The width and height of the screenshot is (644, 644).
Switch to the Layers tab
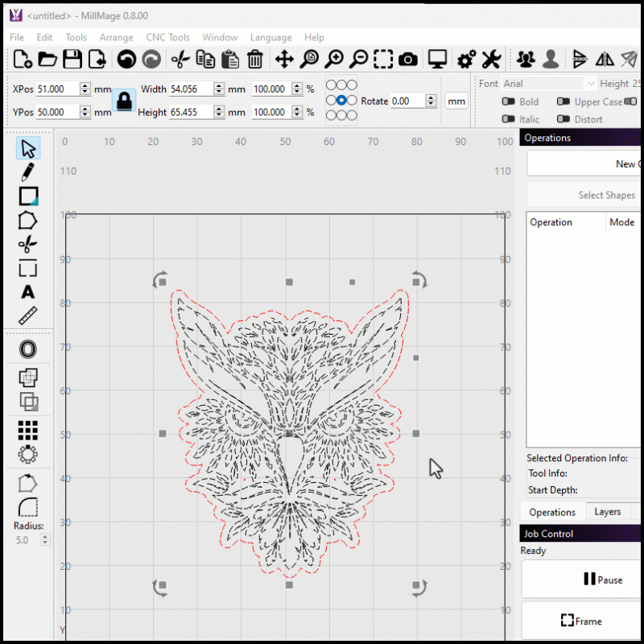pos(607,512)
